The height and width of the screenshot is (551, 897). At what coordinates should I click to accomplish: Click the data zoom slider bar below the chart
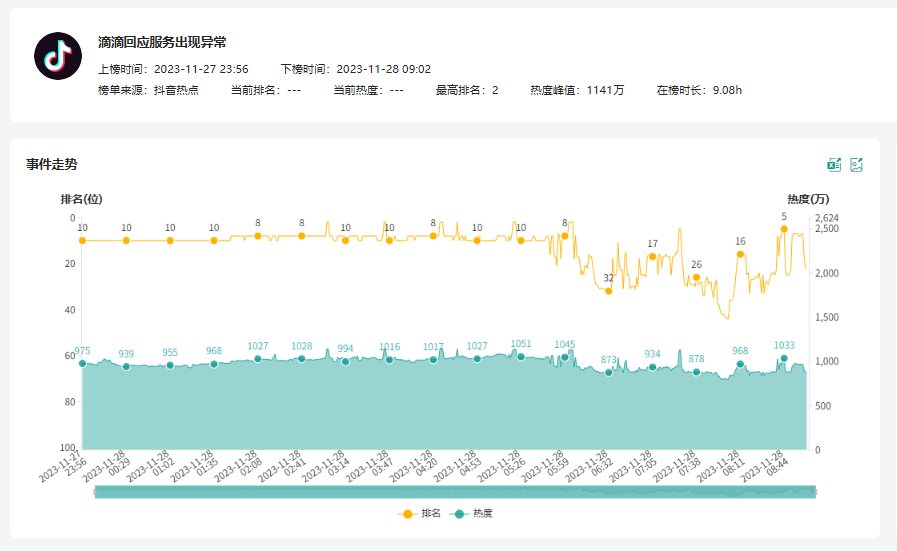click(455, 491)
